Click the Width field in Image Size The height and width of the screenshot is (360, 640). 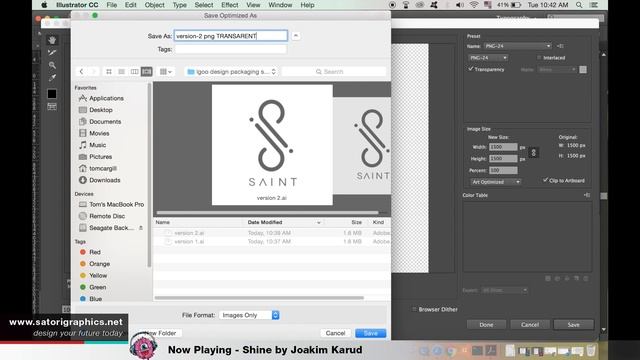coord(503,147)
